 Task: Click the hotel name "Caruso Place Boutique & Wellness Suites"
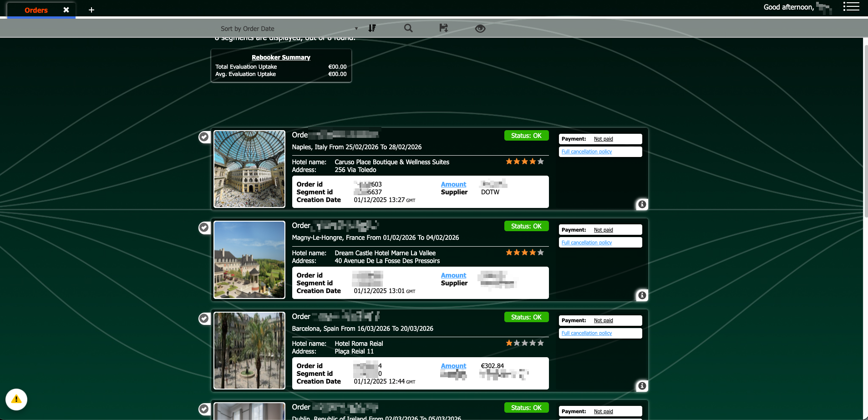coord(392,162)
